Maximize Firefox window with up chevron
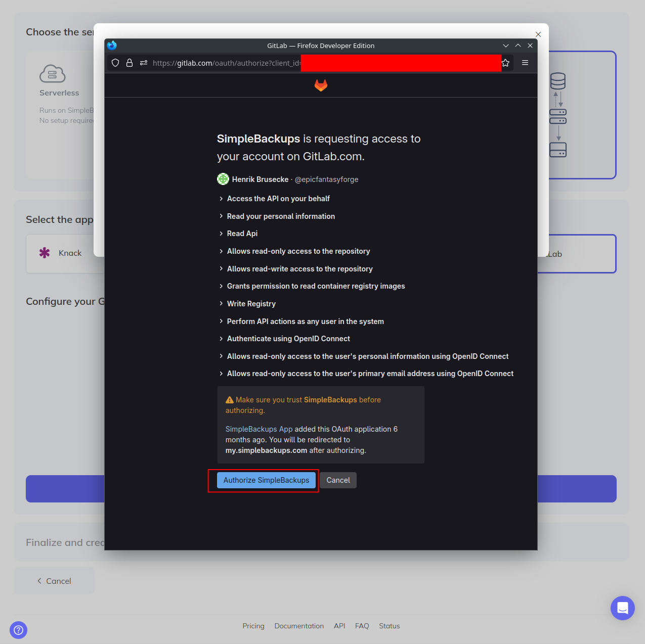 pyautogui.click(x=518, y=45)
